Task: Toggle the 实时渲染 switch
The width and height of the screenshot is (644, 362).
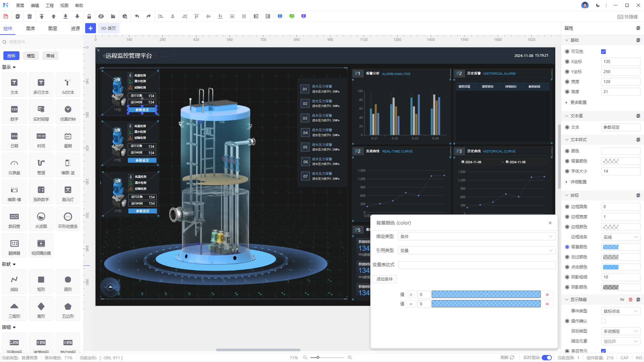Action: click(547, 358)
